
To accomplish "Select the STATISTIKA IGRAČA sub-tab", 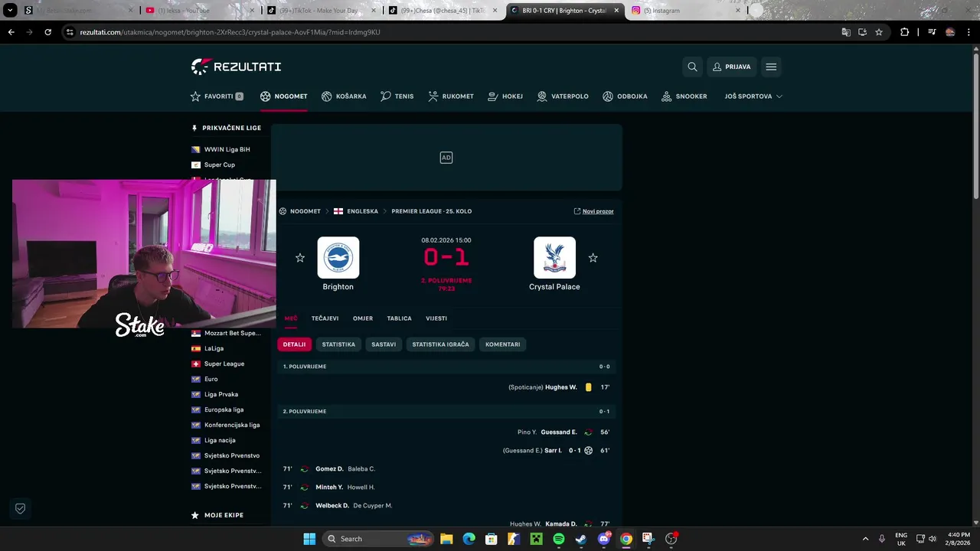I will pyautogui.click(x=440, y=344).
